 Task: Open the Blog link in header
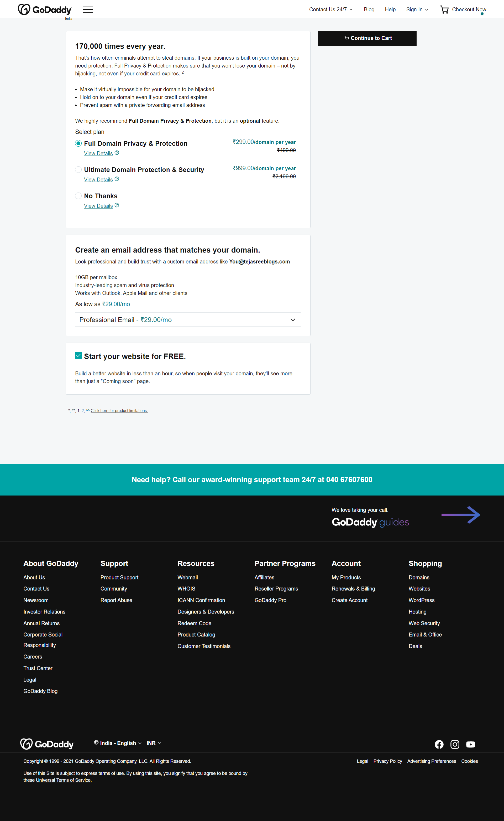click(x=369, y=9)
